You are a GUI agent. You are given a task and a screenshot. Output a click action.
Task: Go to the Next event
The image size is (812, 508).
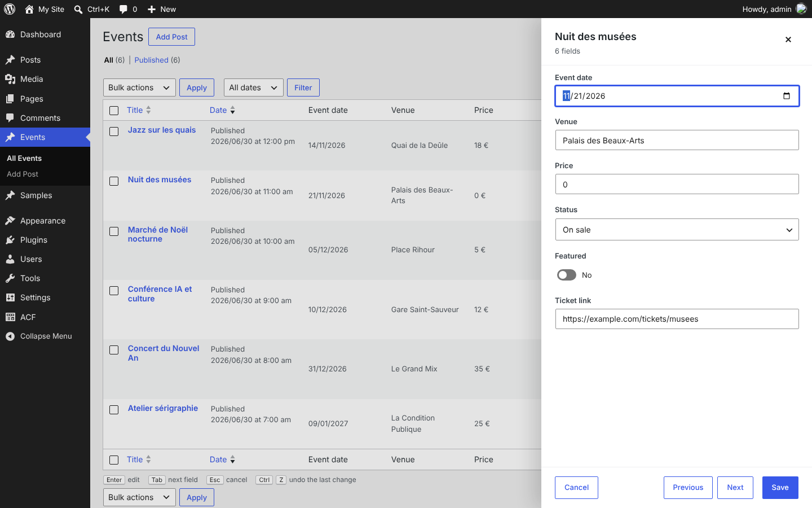coord(735,488)
